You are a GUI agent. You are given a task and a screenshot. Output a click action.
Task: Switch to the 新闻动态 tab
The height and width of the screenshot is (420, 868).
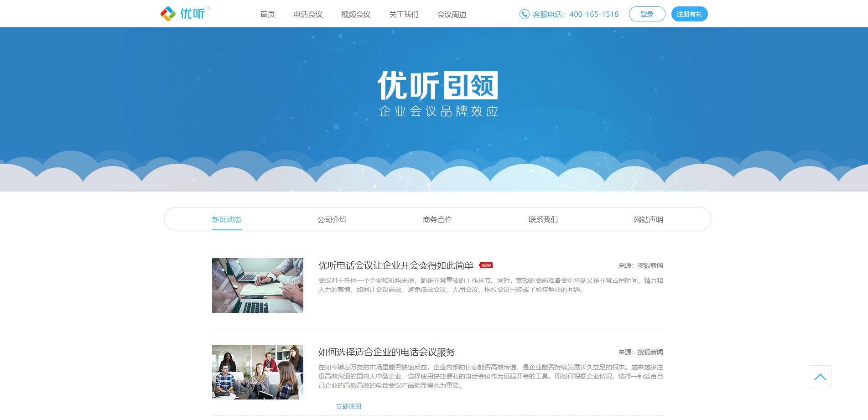point(227,219)
